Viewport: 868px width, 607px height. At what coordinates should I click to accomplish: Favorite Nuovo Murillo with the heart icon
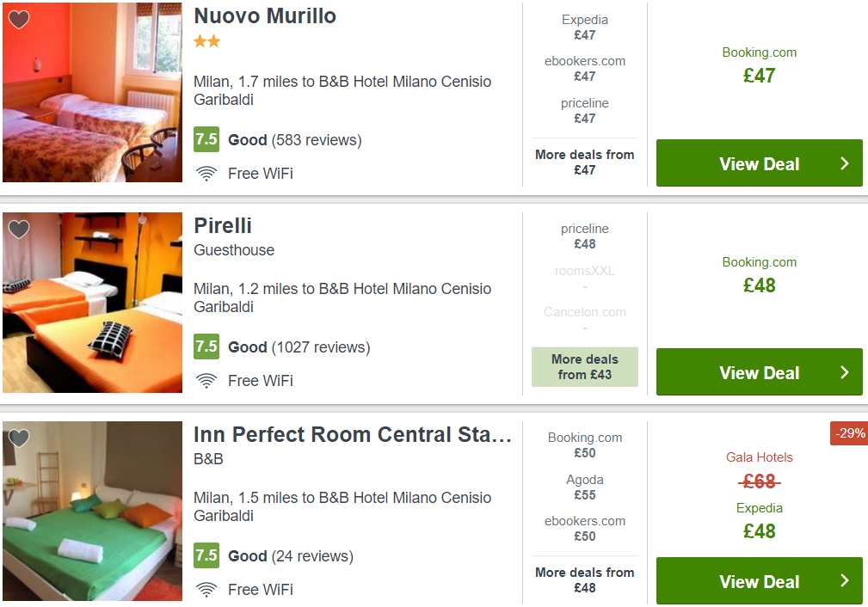(19, 20)
